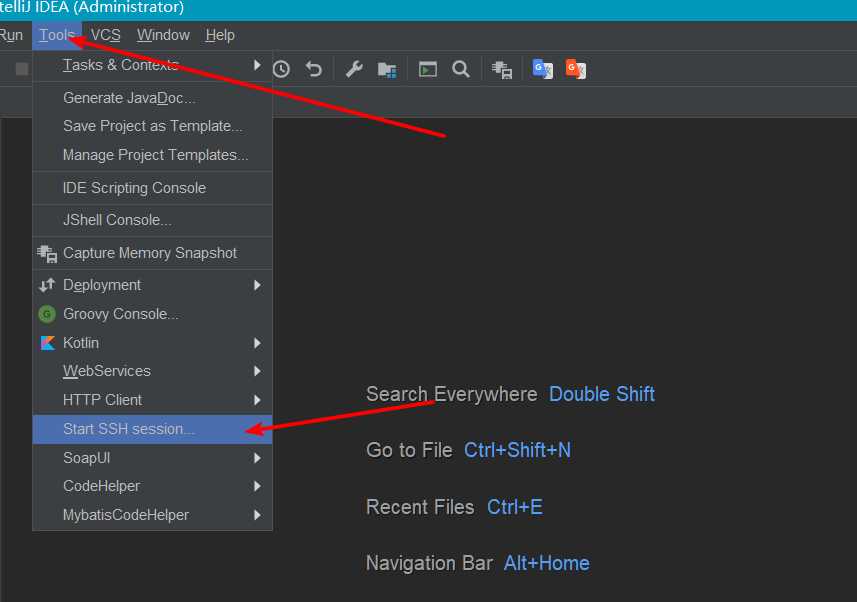Open the SoapUI submenu
The height and width of the screenshot is (602, 857).
(152, 458)
